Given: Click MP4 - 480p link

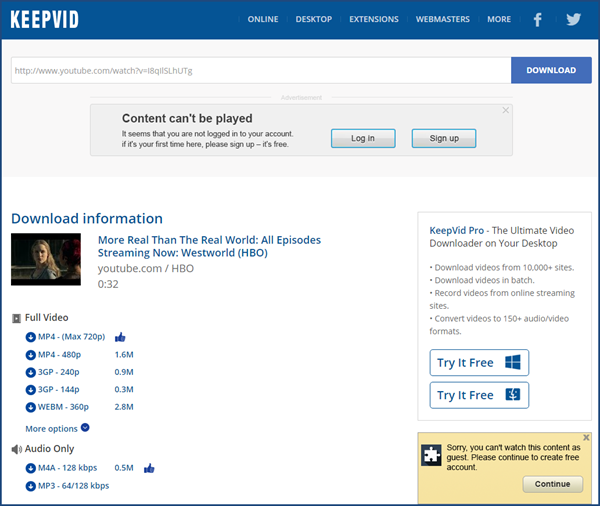Looking at the screenshot, I should tap(59, 355).
